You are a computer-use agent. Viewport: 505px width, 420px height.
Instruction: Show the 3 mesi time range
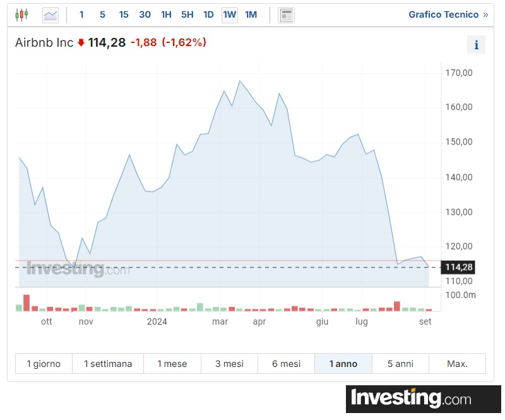tap(229, 364)
